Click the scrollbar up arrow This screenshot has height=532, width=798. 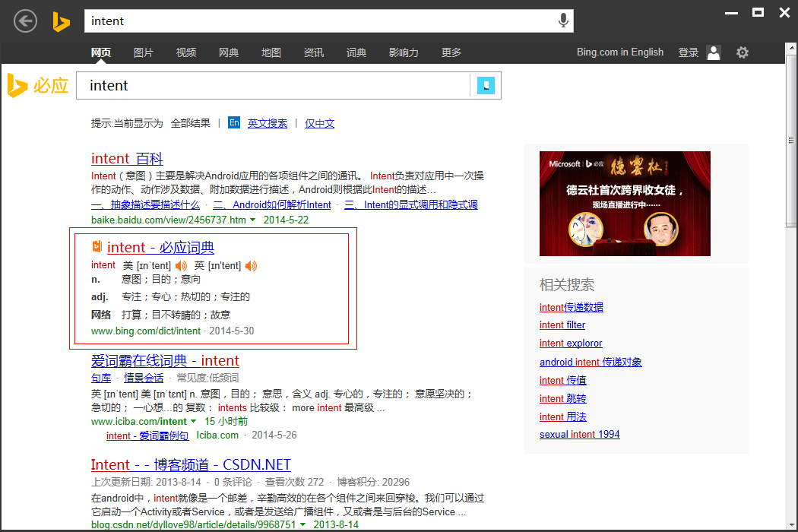[x=791, y=49]
